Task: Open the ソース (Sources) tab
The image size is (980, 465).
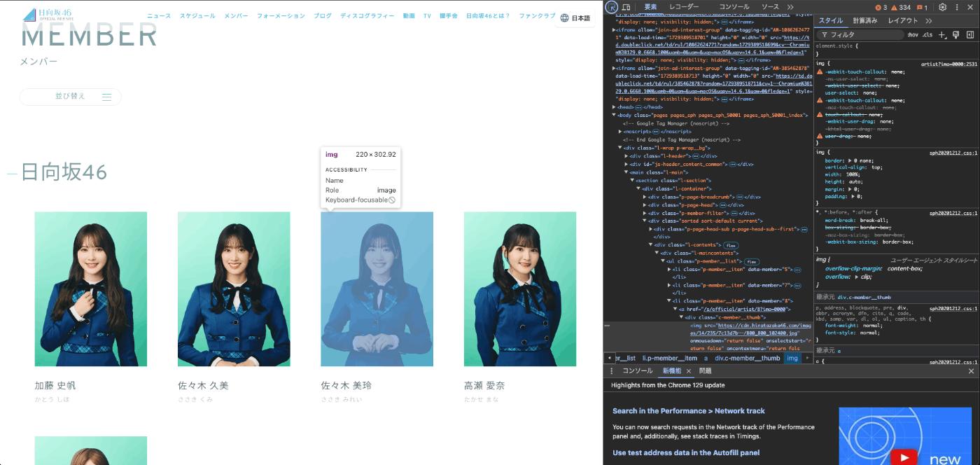Action: click(770, 7)
